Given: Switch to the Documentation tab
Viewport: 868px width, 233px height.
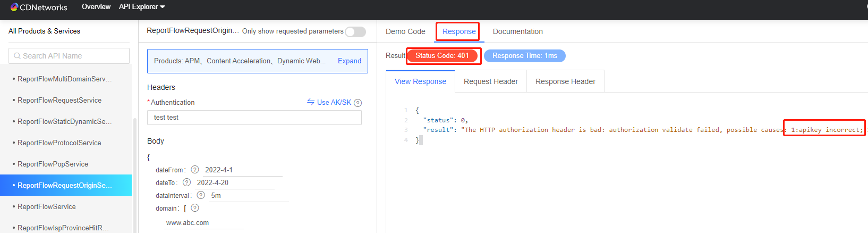Looking at the screenshot, I should click(x=518, y=31).
